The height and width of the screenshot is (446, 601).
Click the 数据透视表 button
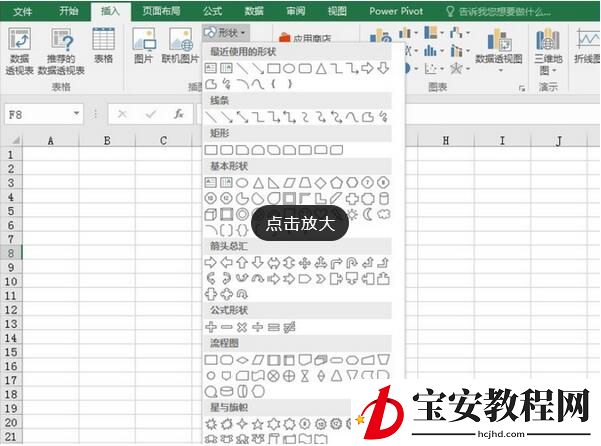click(x=20, y=51)
